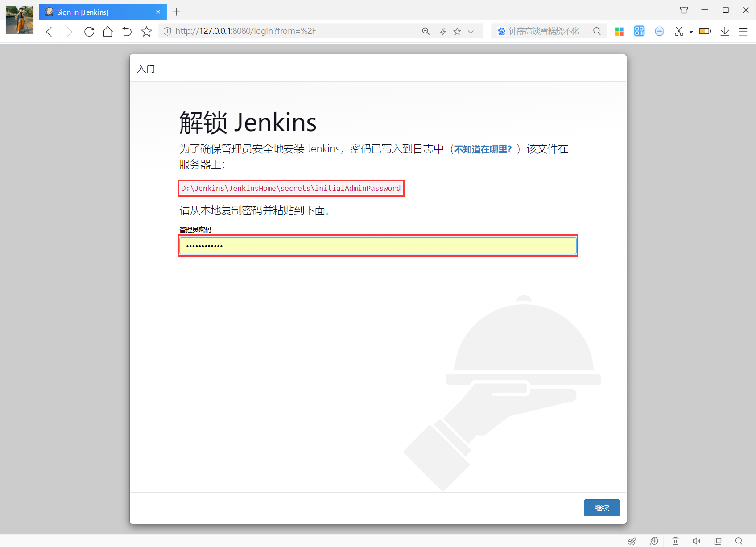The image size is (756, 547).
Task: Add favorite via address bar star
Action: [x=457, y=31]
